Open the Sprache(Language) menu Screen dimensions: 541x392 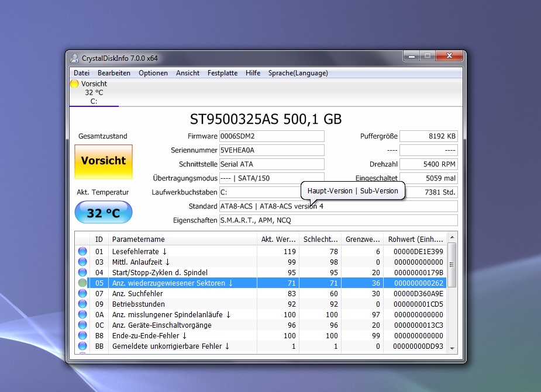tap(298, 73)
